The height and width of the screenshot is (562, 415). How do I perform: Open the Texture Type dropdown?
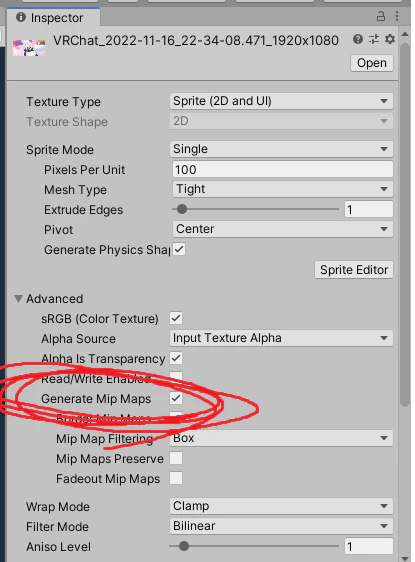281,101
